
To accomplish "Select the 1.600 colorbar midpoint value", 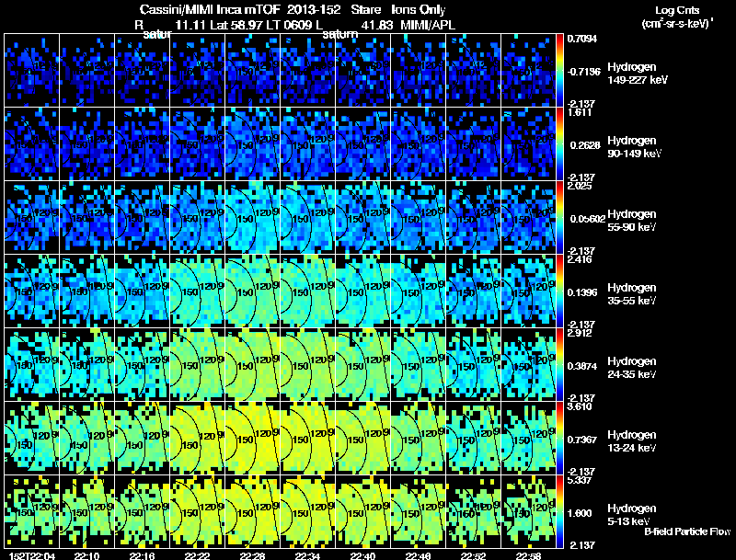I will click(x=580, y=514).
